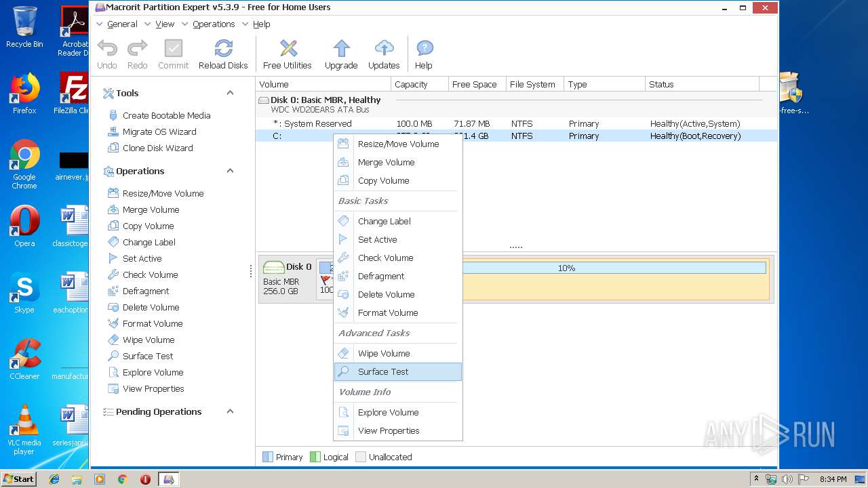Launch the Migrate OS Wizard

pyautogui.click(x=153, y=131)
